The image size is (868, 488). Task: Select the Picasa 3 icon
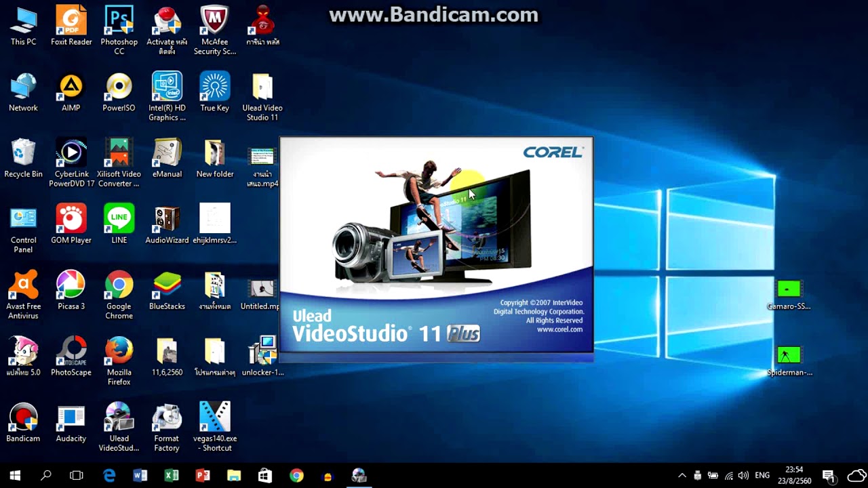click(71, 291)
